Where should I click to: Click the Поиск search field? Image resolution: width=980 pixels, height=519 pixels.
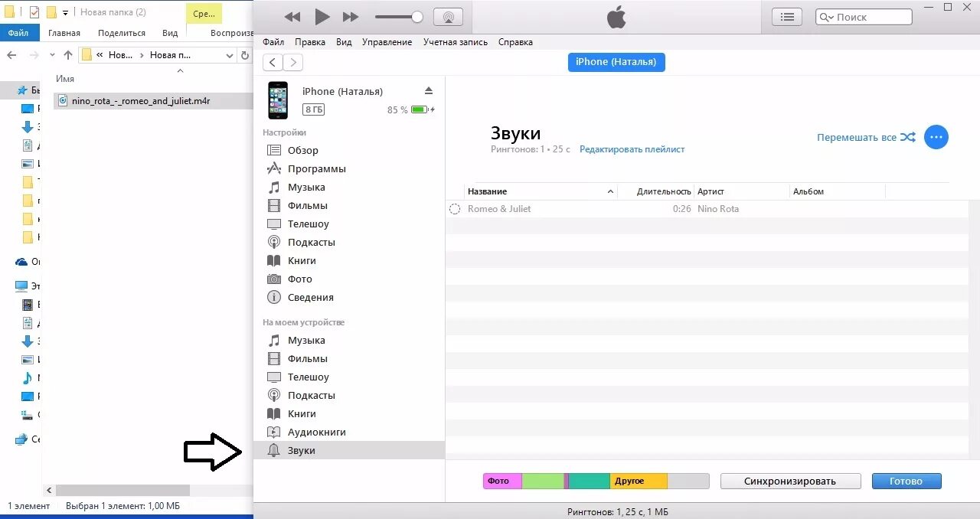[864, 17]
